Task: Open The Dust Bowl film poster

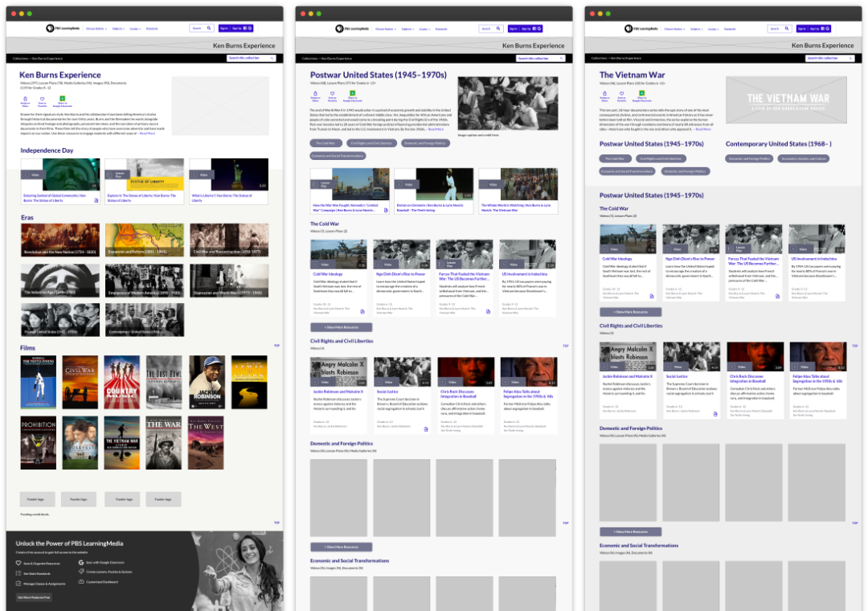Action: (x=164, y=382)
